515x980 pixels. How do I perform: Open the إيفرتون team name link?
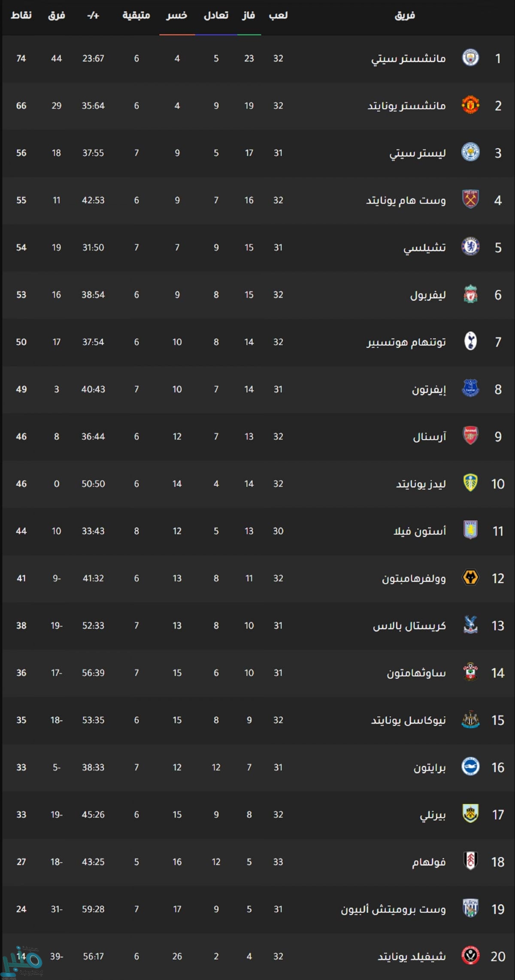429,390
